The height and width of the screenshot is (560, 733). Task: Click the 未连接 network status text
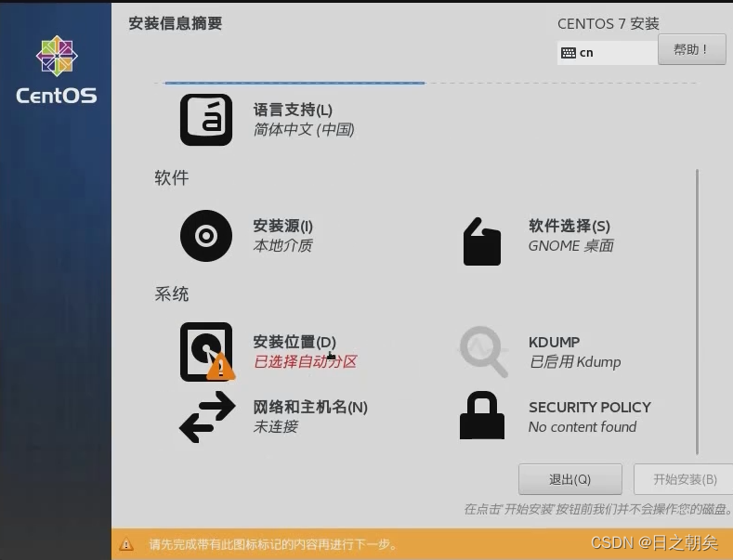point(275,426)
